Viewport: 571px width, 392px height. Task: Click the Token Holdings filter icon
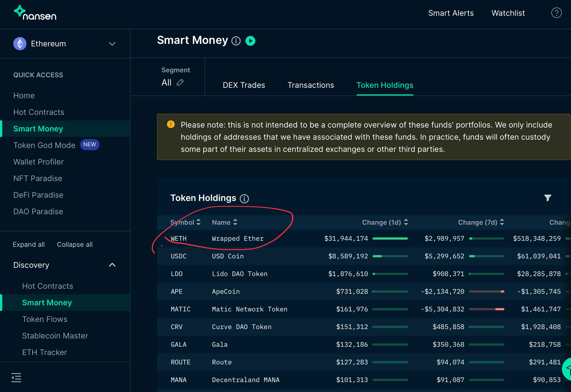click(x=548, y=198)
